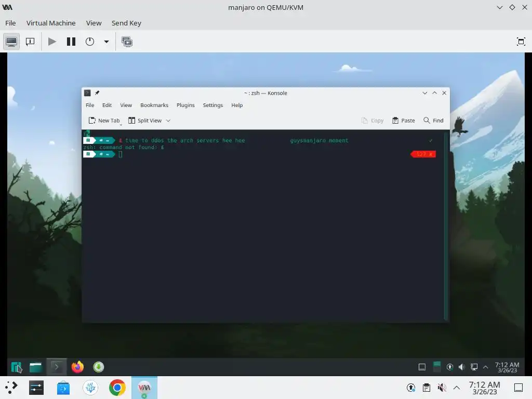Toggle the pin icon in Konsole titlebar
532x399 pixels.
coord(97,93)
